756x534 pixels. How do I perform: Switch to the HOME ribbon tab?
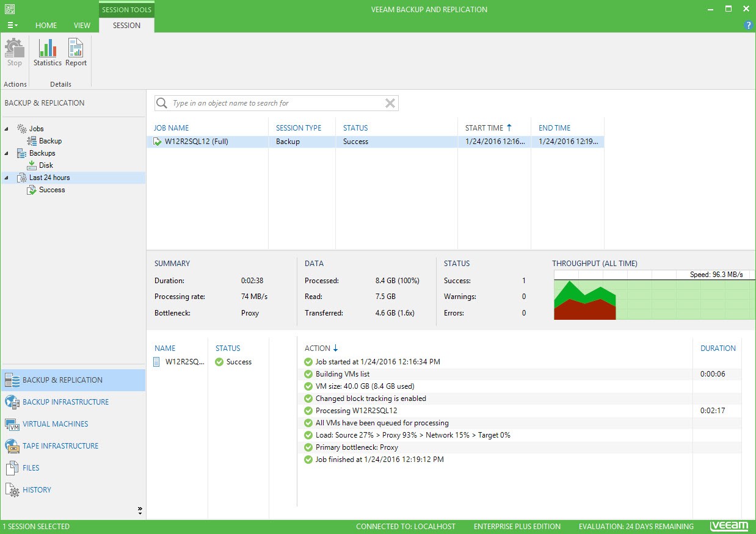tap(46, 25)
